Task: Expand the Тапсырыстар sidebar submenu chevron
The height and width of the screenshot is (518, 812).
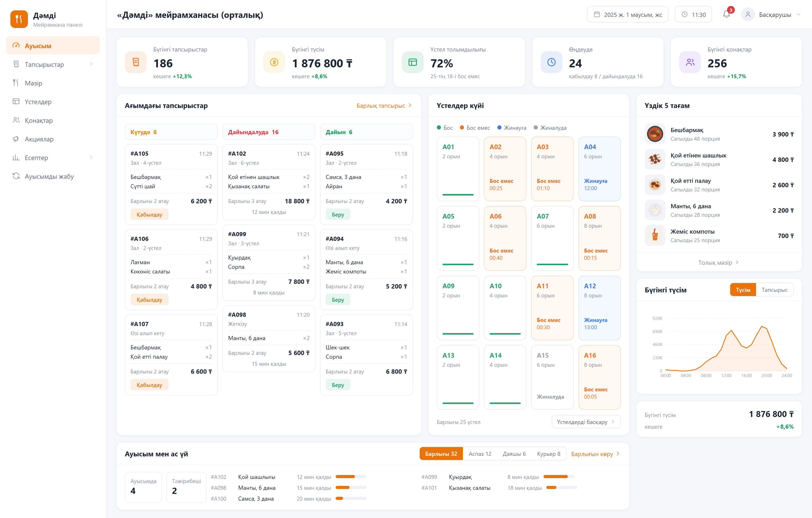Action: 91,64
